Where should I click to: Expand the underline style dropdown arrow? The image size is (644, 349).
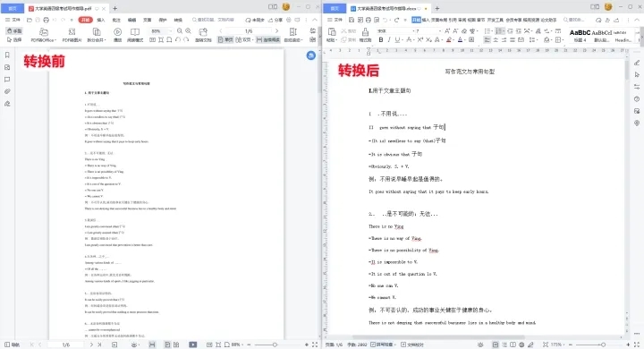click(x=402, y=40)
